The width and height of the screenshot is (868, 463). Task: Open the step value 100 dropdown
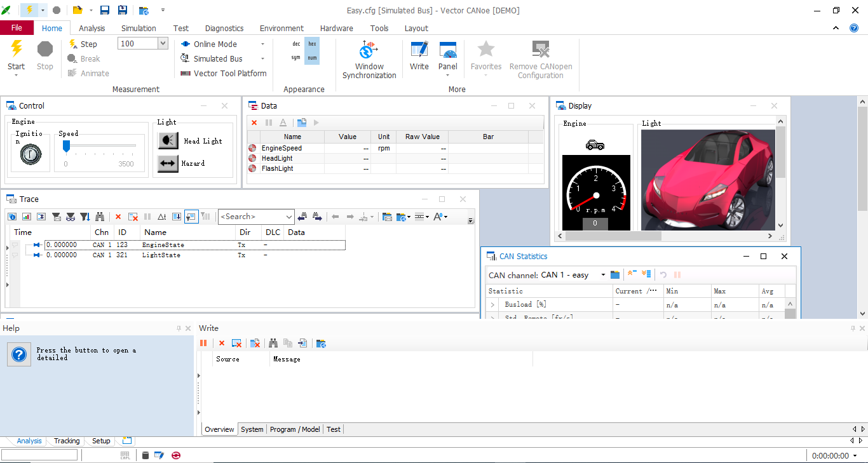pos(163,43)
